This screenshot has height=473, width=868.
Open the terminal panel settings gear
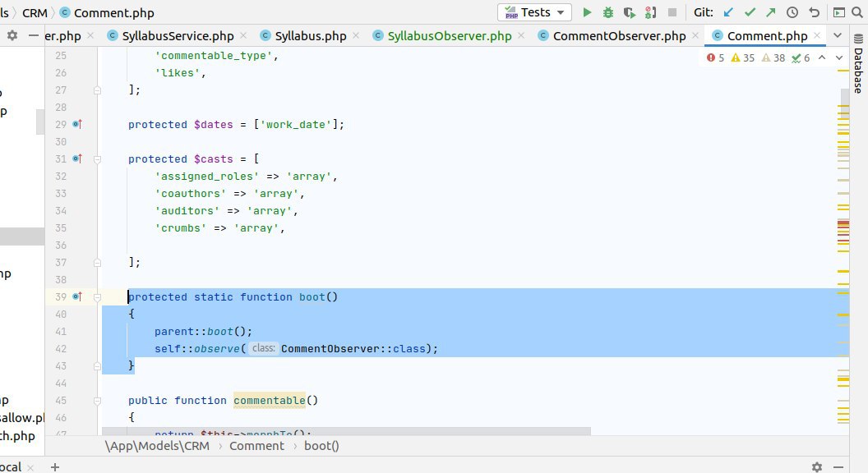pos(816,467)
